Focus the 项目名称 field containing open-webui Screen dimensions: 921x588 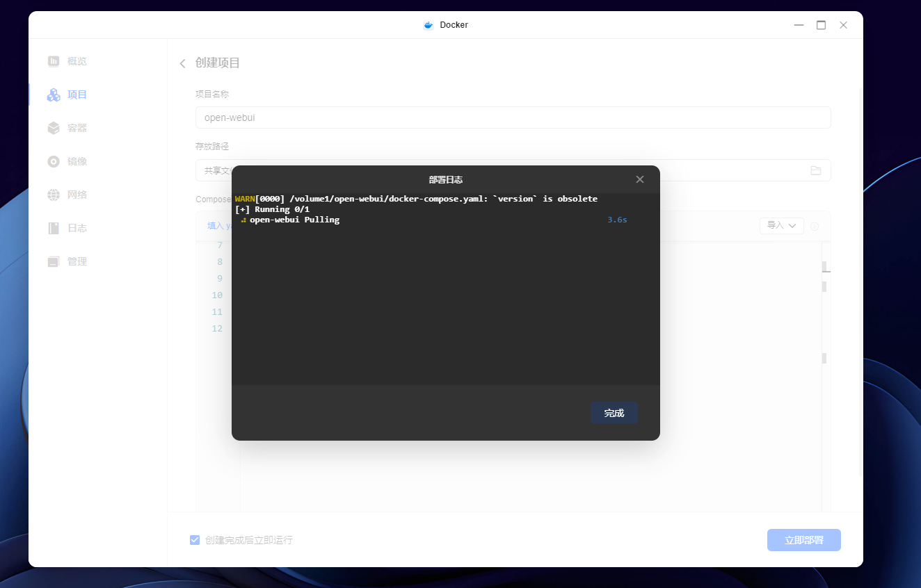(x=513, y=117)
